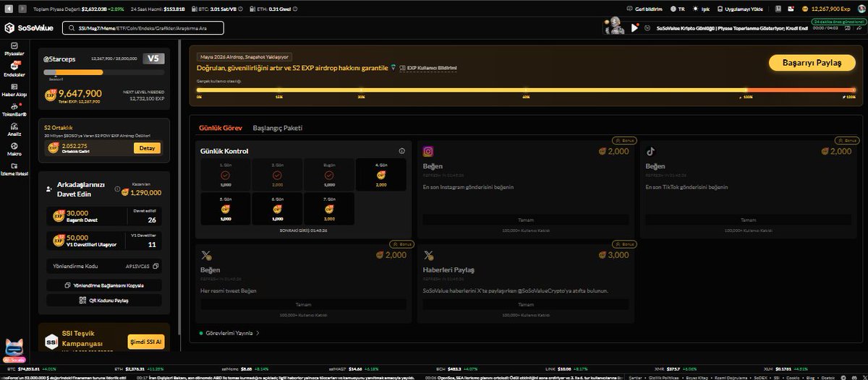Image resolution: width=868 pixels, height=380 pixels.
Task: Click the search input field
Action: pos(142,28)
